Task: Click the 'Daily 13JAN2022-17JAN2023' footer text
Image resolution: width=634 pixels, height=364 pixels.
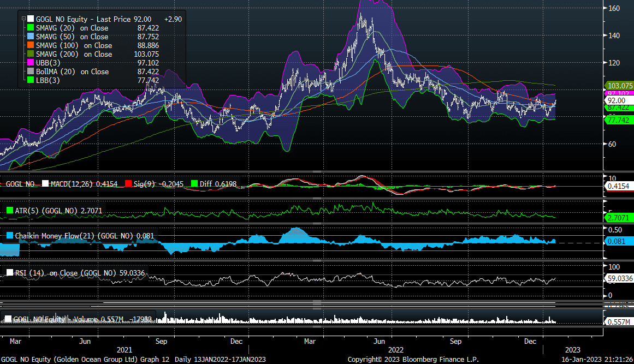Action: pos(221,359)
